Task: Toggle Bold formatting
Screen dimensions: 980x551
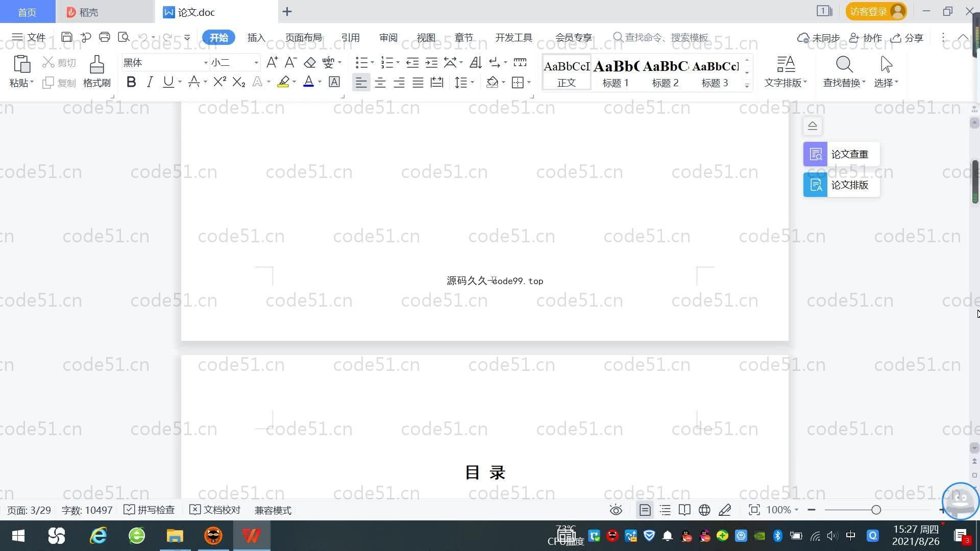Action: [131, 82]
